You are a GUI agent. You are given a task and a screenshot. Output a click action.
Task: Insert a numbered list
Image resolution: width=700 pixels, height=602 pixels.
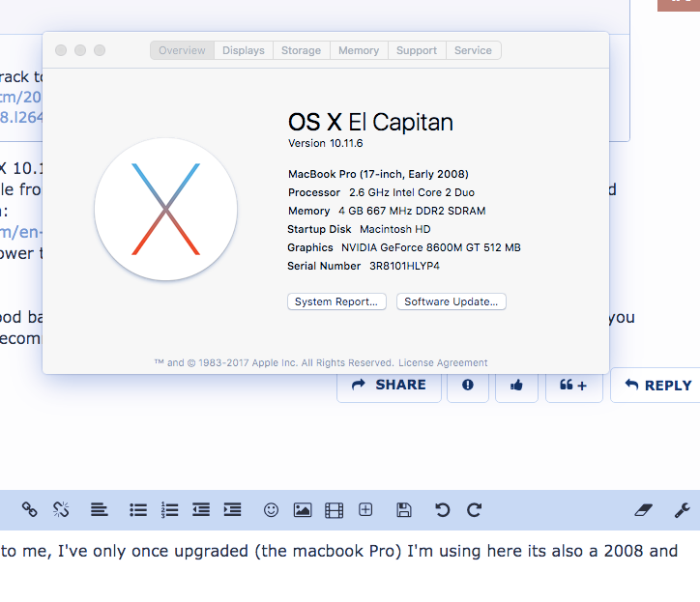169,509
